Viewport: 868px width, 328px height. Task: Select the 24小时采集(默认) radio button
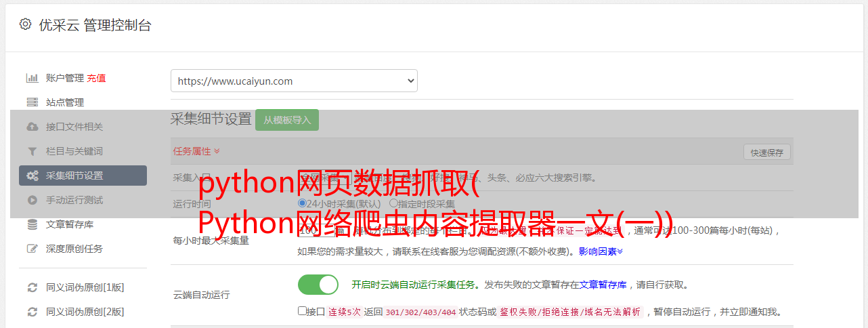[302, 203]
